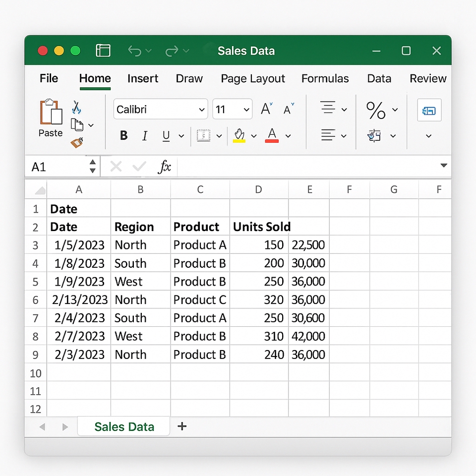Click the Paste clipboard icon

(x=51, y=113)
